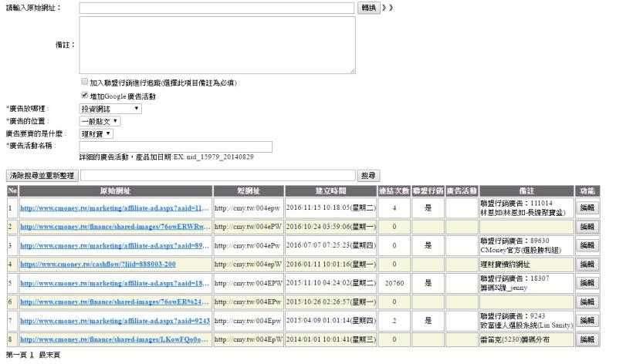This screenshot has width=633, height=364.
Task: Open the cashflow link in row 4
Action: (98, 264)
